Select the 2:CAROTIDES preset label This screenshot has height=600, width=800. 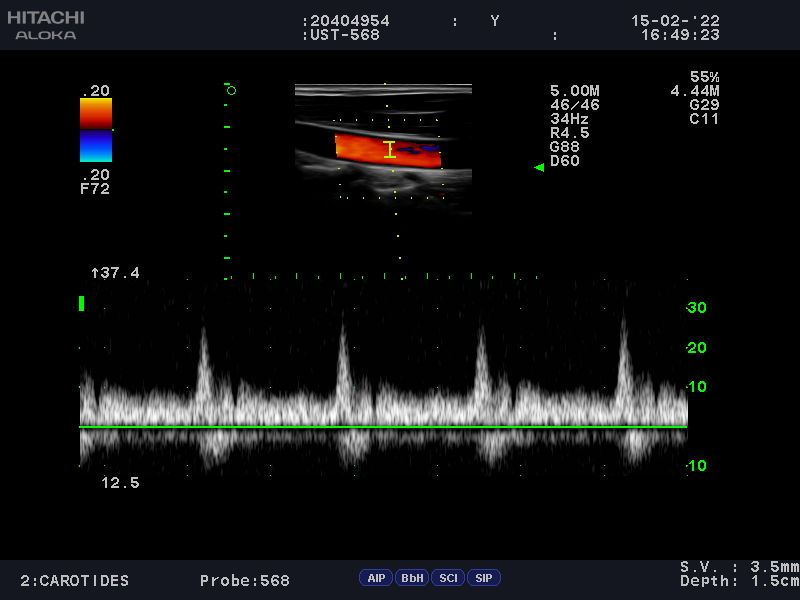(x=75, y=581)
